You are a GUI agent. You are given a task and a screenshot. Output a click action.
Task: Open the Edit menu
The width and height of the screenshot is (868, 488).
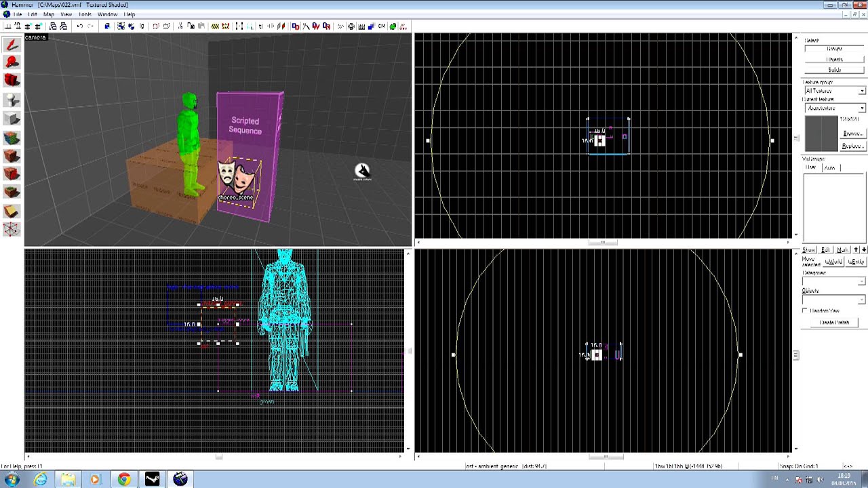[x=33, y=14]
